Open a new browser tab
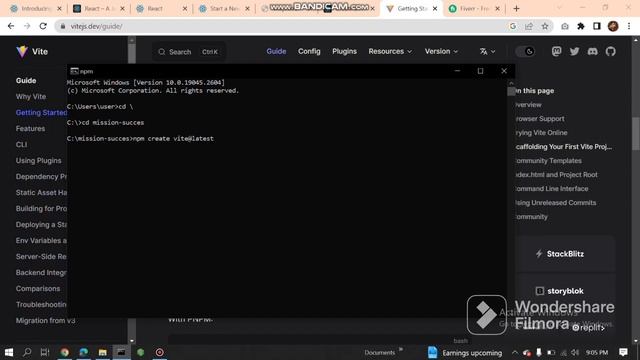Viewport: 640px width, 360px height. [516, 9]
